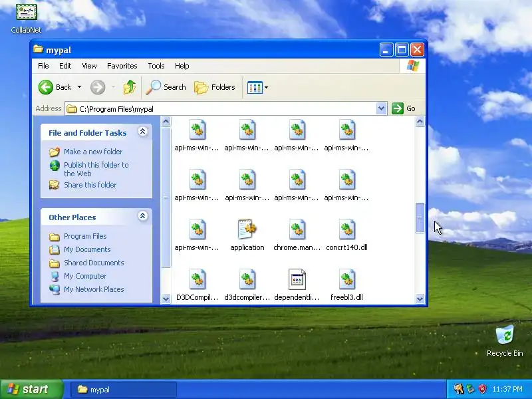Click the file list scroll down arrow
The width and height of the screenshot is (532, 399).
click(420, 299)
